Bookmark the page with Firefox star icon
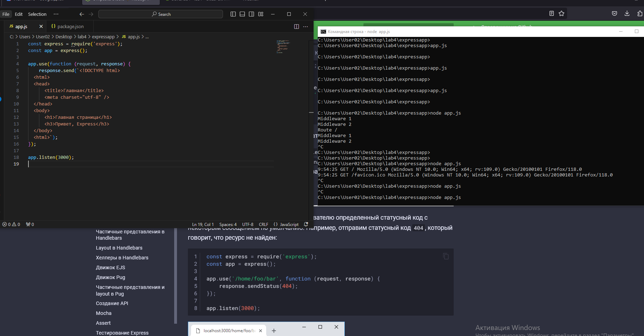This screenshot has width=644, height=336. pos(561,13)
